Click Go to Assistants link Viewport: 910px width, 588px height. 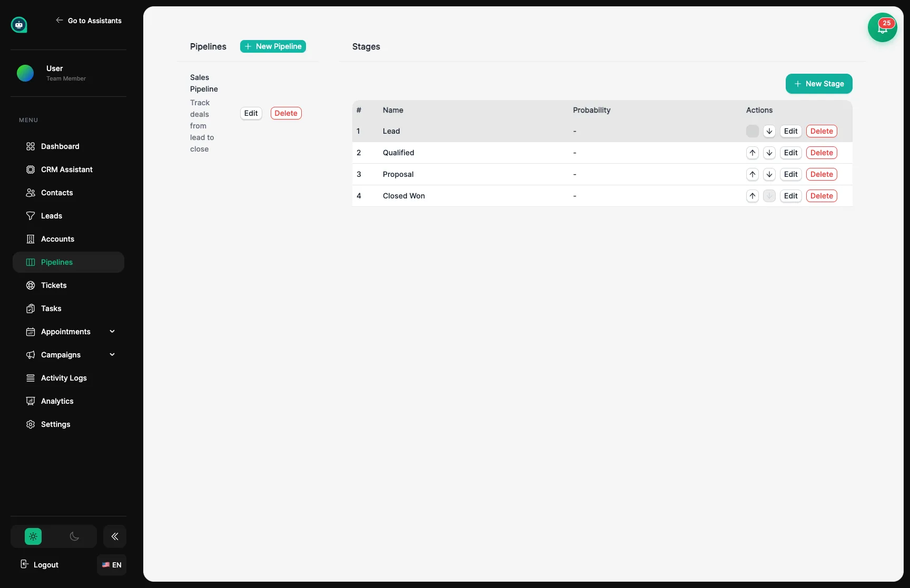click(88, 21)
